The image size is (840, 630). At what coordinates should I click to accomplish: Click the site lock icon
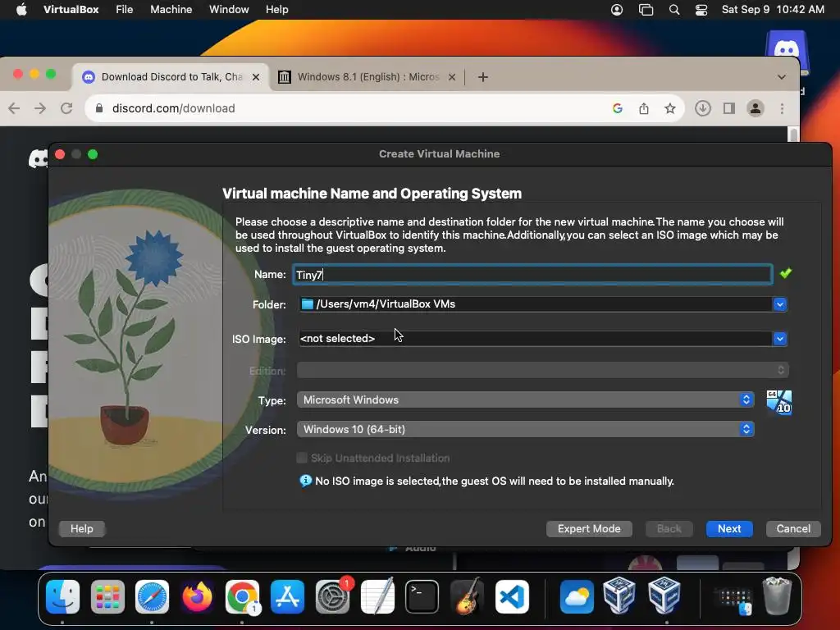point(99,108)
